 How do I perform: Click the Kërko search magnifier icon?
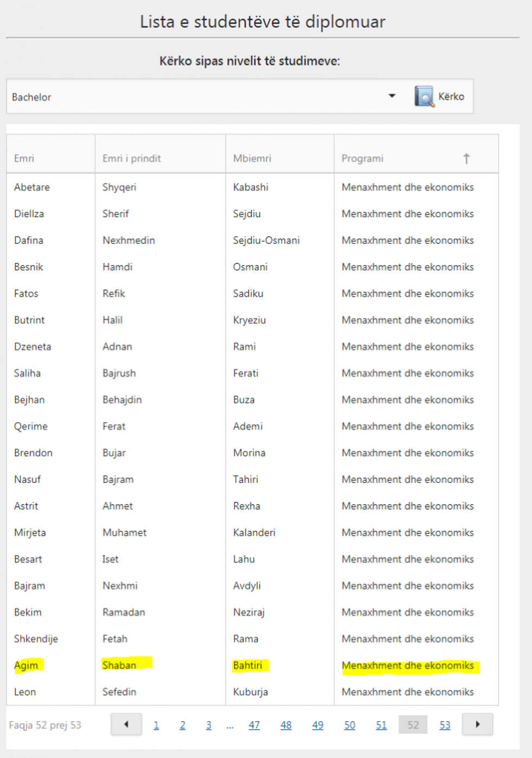pos(424,97)
